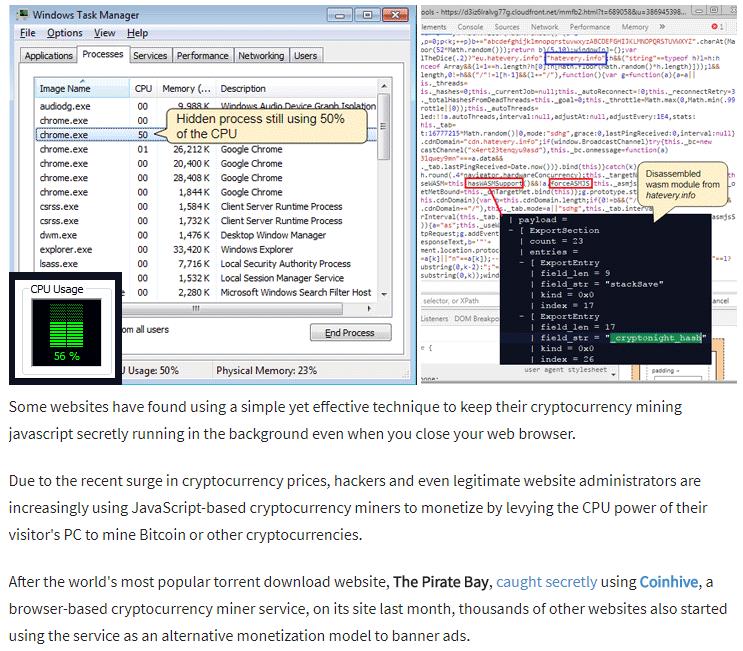Click the horizontal scrollbar thumb in process list
Viewport: 743px width, 651px height.
click(x=232, y=308)
